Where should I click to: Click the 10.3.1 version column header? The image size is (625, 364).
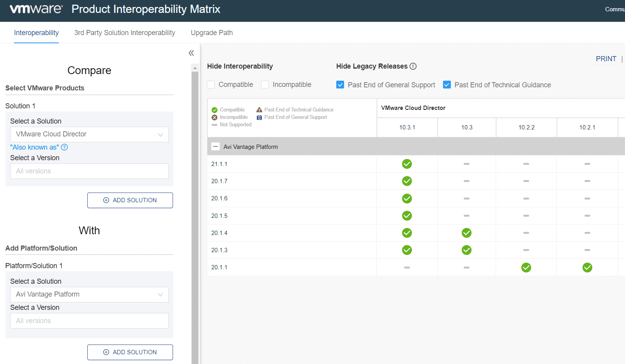point(407,127)
